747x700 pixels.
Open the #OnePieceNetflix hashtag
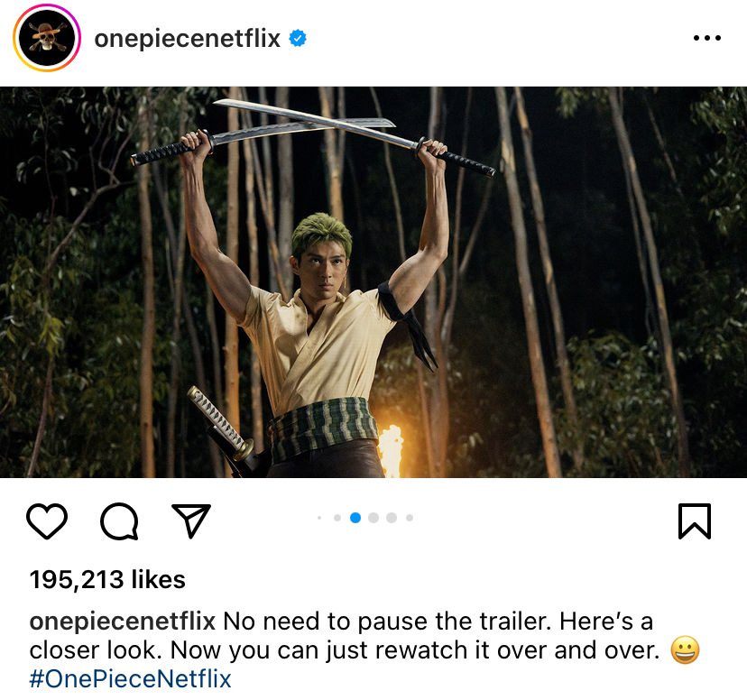[131, 678]
